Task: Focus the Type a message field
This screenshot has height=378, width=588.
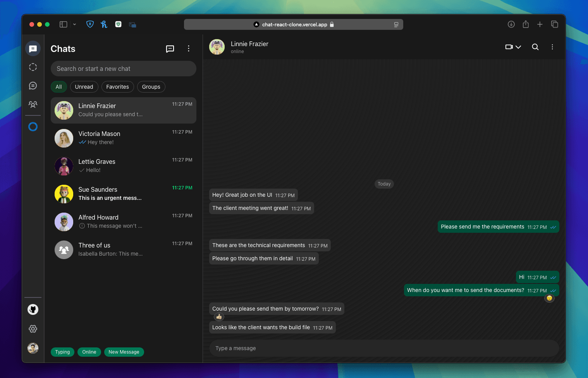Action: (383, 348)
